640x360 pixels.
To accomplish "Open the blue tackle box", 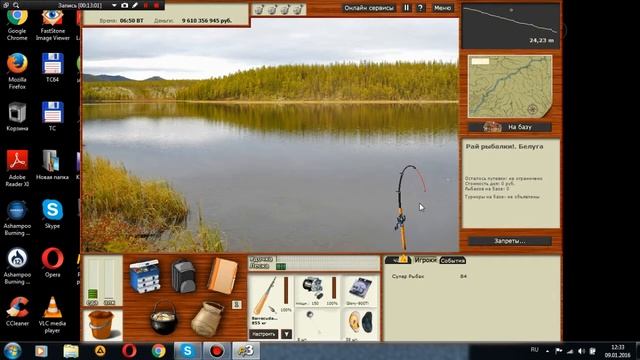I will pos(144,277).
